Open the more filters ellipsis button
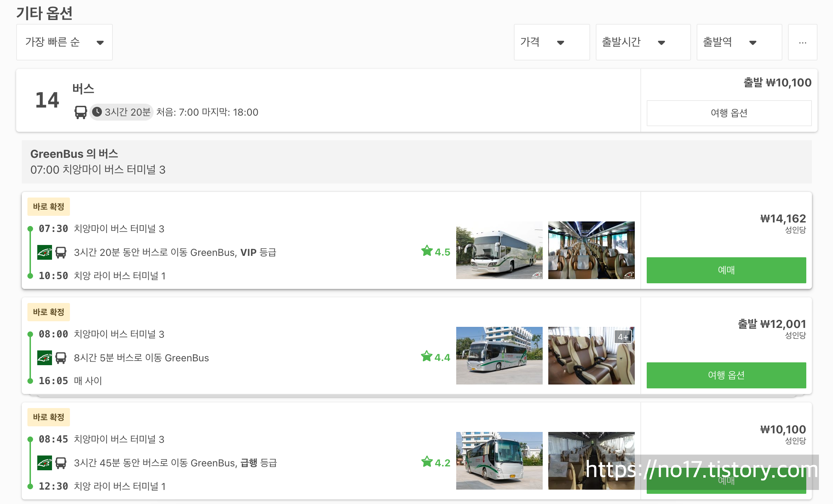Screen dimensions: 833x504 click(802, 42)
